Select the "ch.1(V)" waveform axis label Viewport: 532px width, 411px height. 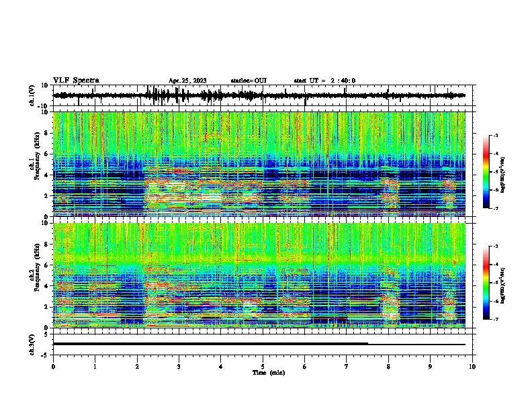(x=32, y=95)
